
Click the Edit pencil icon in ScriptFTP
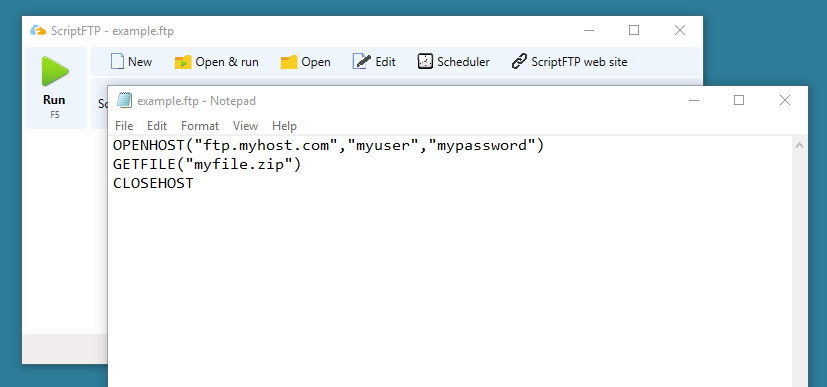[x=361, y=62]
